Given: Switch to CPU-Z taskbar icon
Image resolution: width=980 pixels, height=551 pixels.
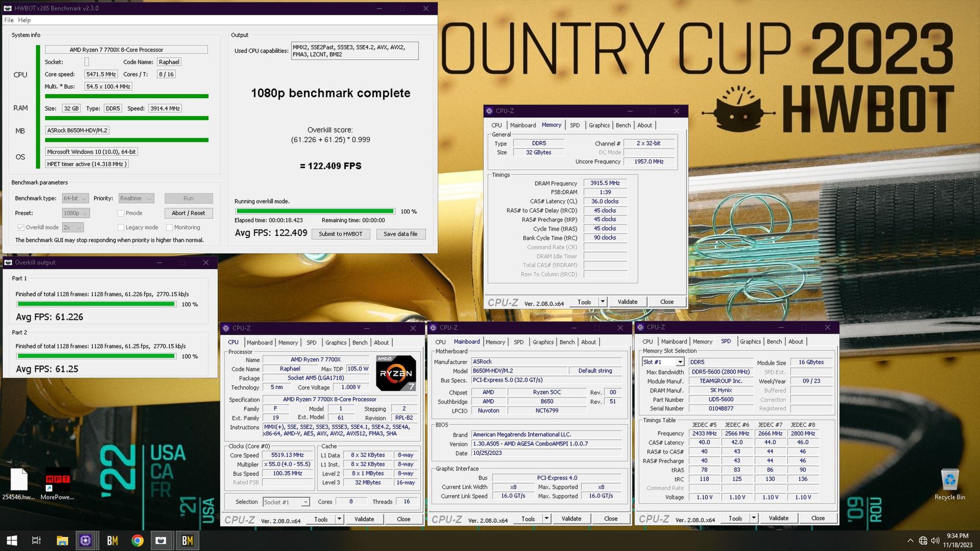Looking at the screenshot, I should (86, 540).
